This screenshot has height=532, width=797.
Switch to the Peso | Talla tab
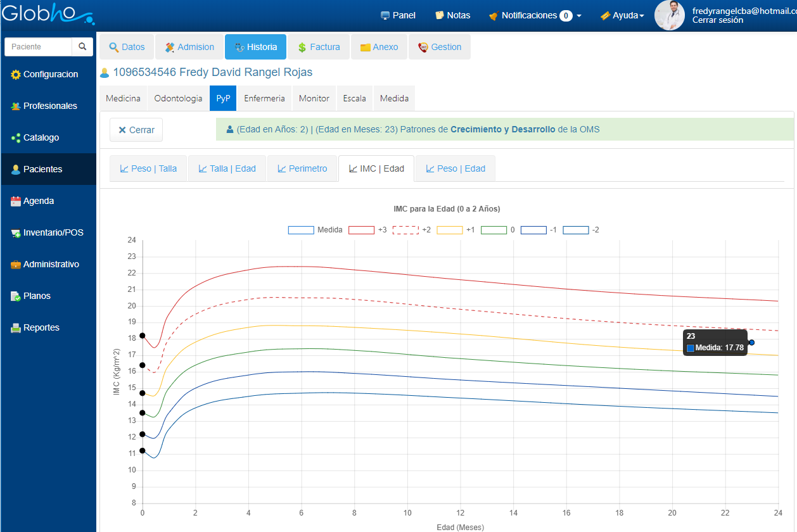click(x=148, y=168)
